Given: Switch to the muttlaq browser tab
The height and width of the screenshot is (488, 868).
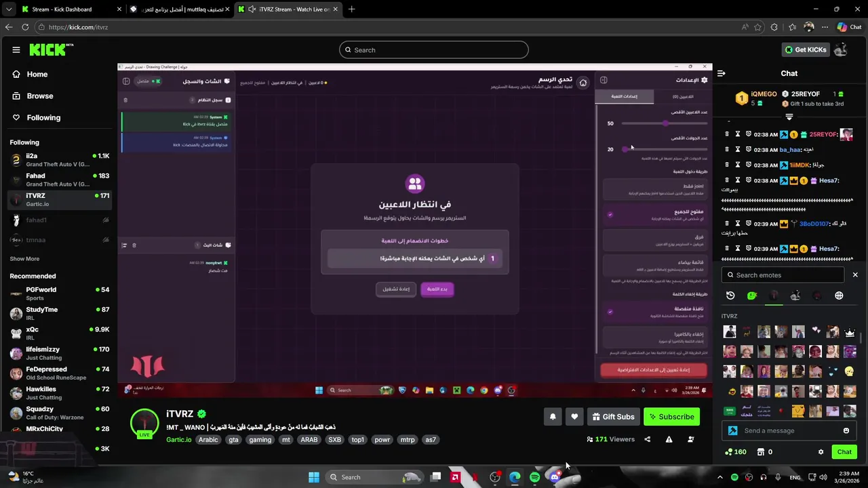Looking at the screenshot, I should (x=179, y=9).
